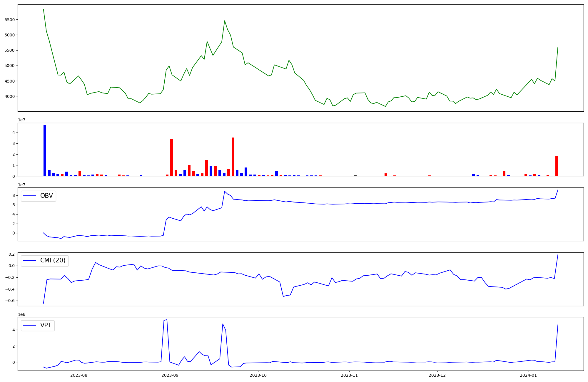This screenshot has width=588, height=382.
Task: Click the 2023-08 x-axis label
Action: [79, 375]
